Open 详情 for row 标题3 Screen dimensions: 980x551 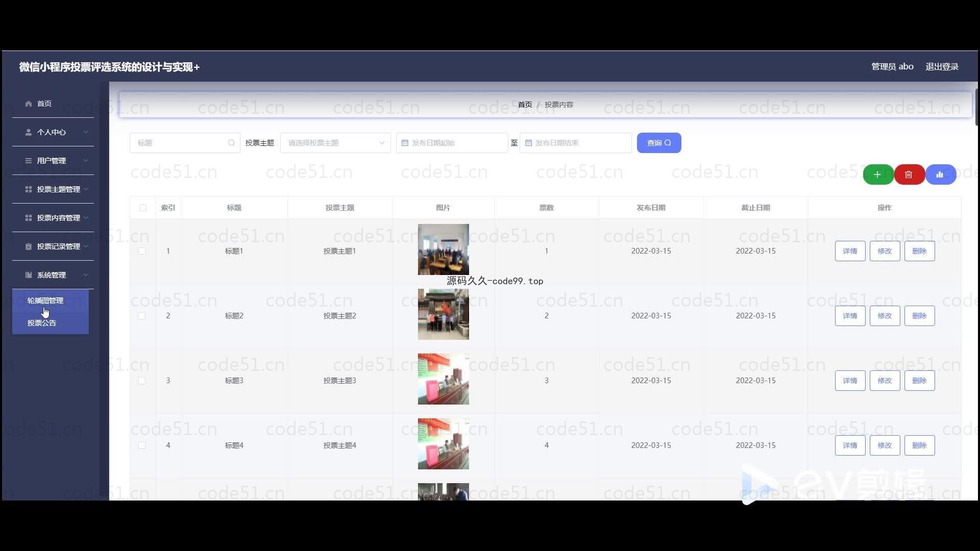[850, 381]
